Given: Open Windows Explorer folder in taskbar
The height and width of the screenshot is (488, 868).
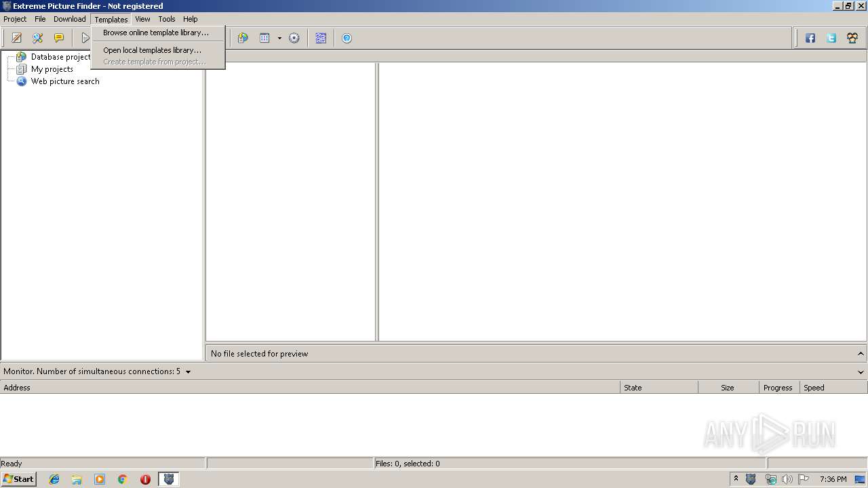Looking at the screenshot, I should click(77, 479).
